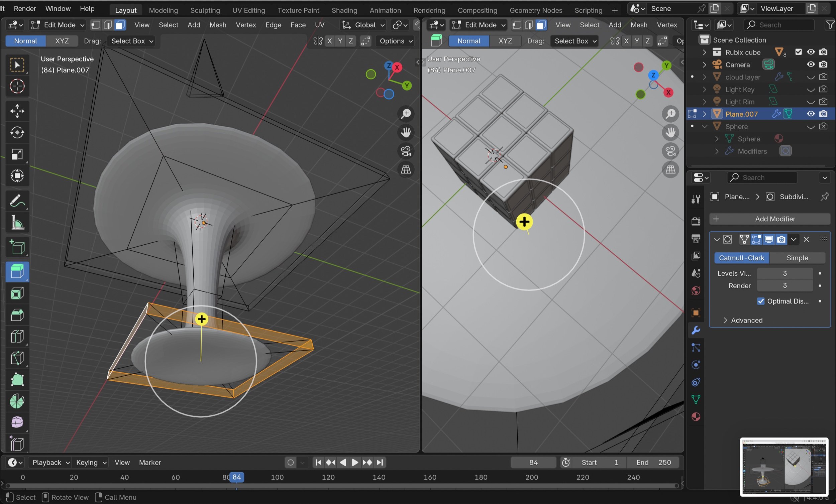The width and height of the screenshot is (836, 504).
Task: Switch orthographic view in right viewport
Action: (x=670, y=169)
